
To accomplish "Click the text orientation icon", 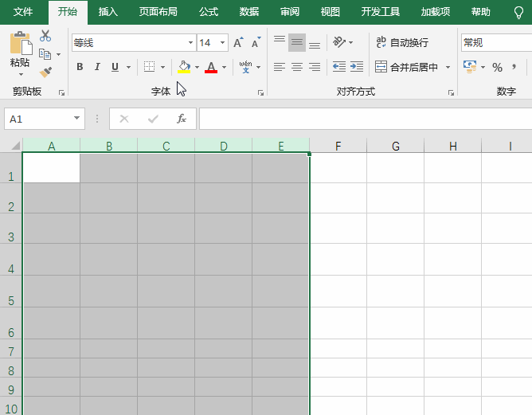I will pos(339,42).
